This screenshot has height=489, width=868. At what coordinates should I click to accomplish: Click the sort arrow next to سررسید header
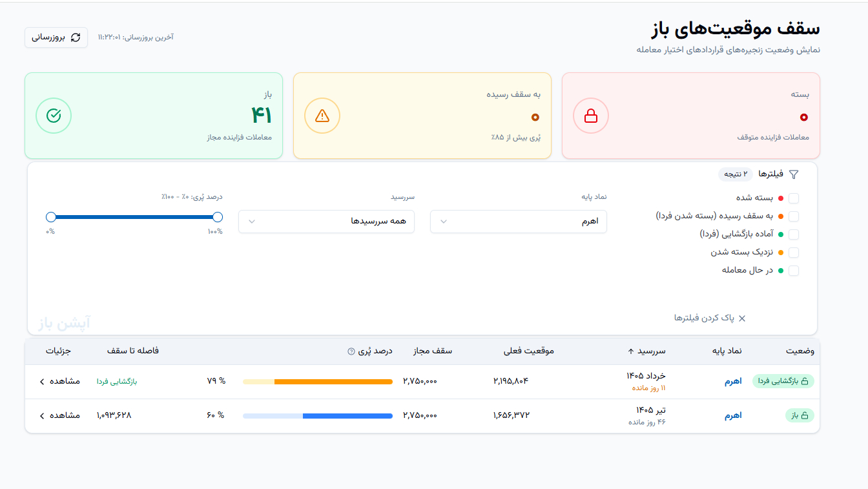click(x=631, y=351)
